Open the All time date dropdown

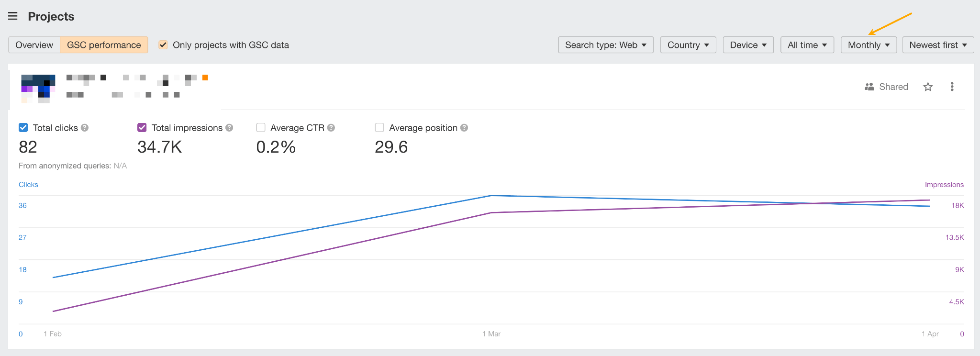pyautogui.click(x=807, y=45)
